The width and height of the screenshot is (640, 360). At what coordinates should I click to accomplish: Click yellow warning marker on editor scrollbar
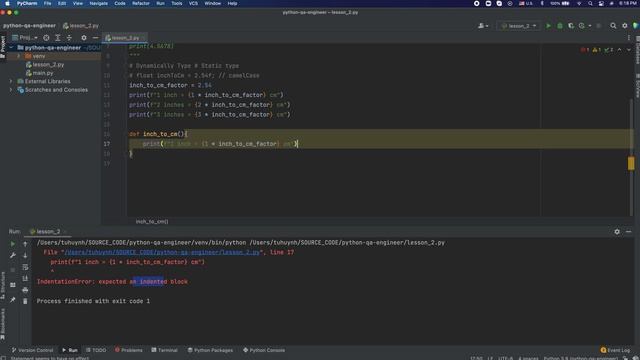coord(631,163)
